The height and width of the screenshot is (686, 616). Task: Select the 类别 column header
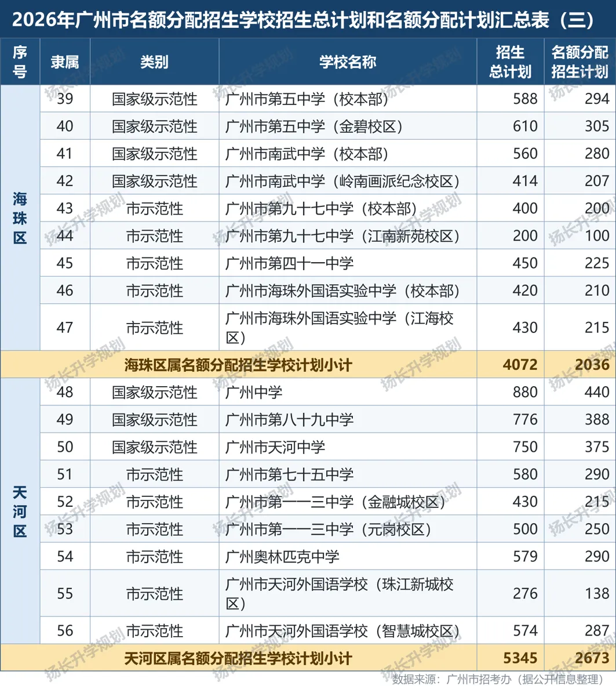coord(154,61)
